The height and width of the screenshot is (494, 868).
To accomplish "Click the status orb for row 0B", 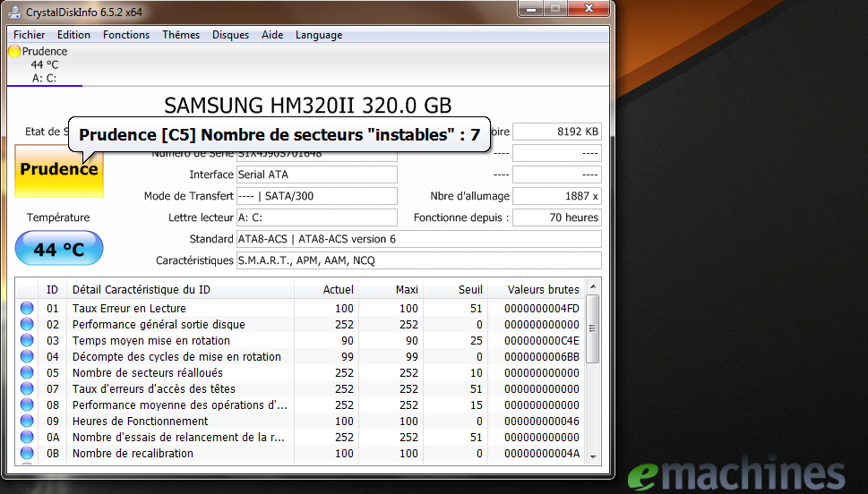I will click(x=27, y=453).
